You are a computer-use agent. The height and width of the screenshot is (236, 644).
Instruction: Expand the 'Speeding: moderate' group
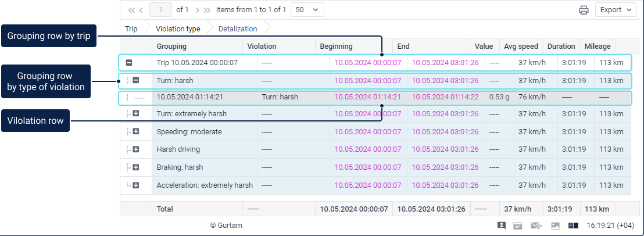click(136, 132)
